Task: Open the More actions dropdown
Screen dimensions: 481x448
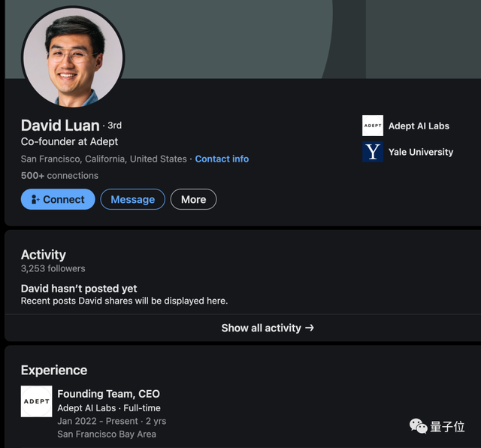Action: (x=193, y=199)
